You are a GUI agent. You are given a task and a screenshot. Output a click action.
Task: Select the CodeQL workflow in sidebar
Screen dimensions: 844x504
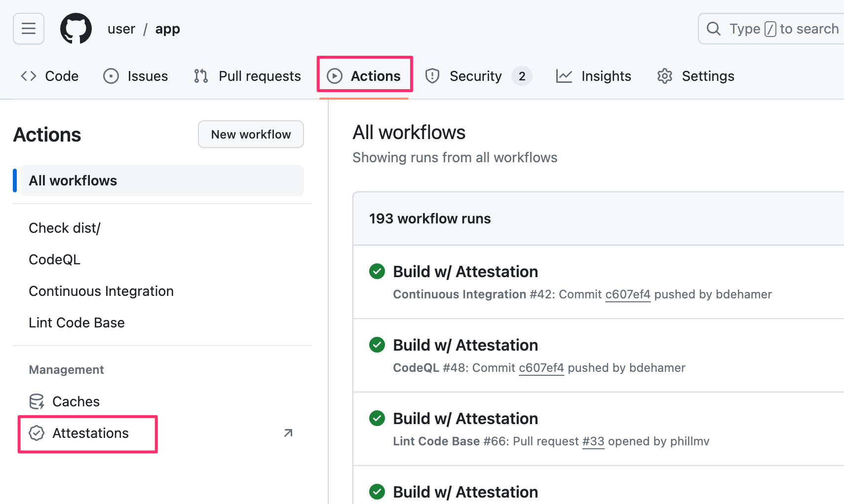(55, 259)
